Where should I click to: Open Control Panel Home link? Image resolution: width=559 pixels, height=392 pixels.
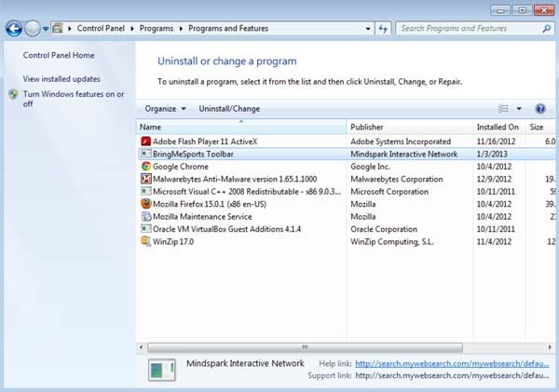59,55
